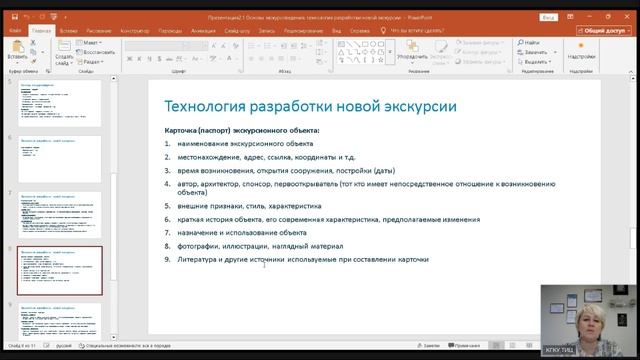
Task: Open the Replace (Заменить) dropdown arrow
Action: coord(555,52)
